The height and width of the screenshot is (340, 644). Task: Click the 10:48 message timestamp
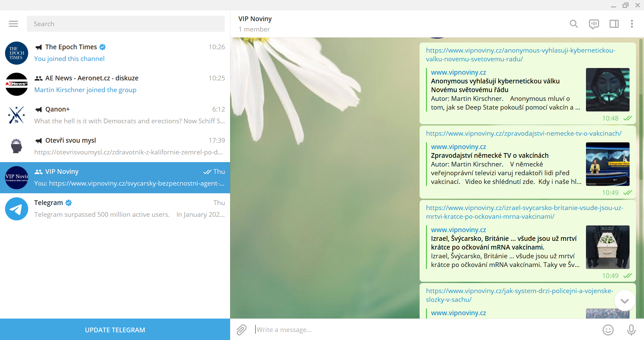(x=610, y=118)
